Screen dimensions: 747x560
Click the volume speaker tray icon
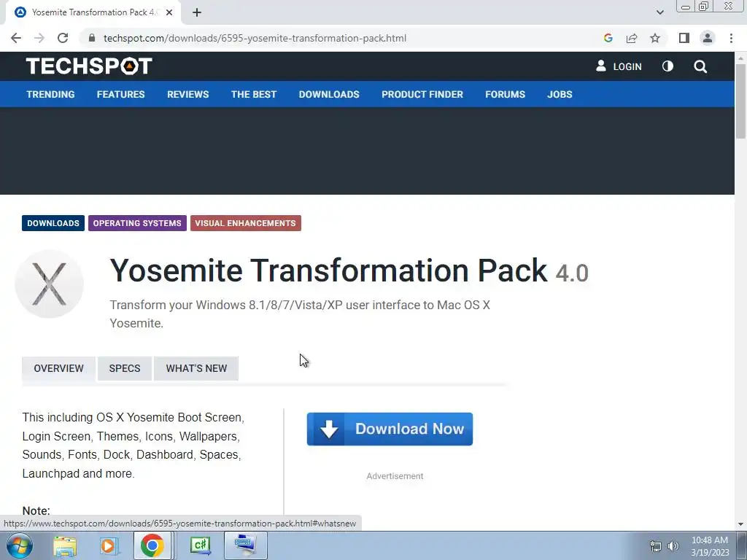[673, 546]
